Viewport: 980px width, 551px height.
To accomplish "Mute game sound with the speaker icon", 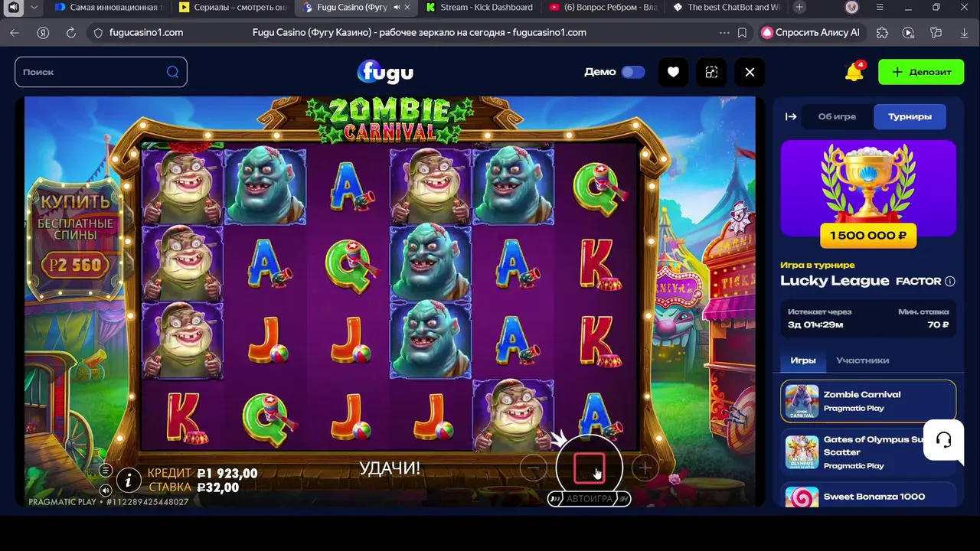I will [x=106, y=490].
